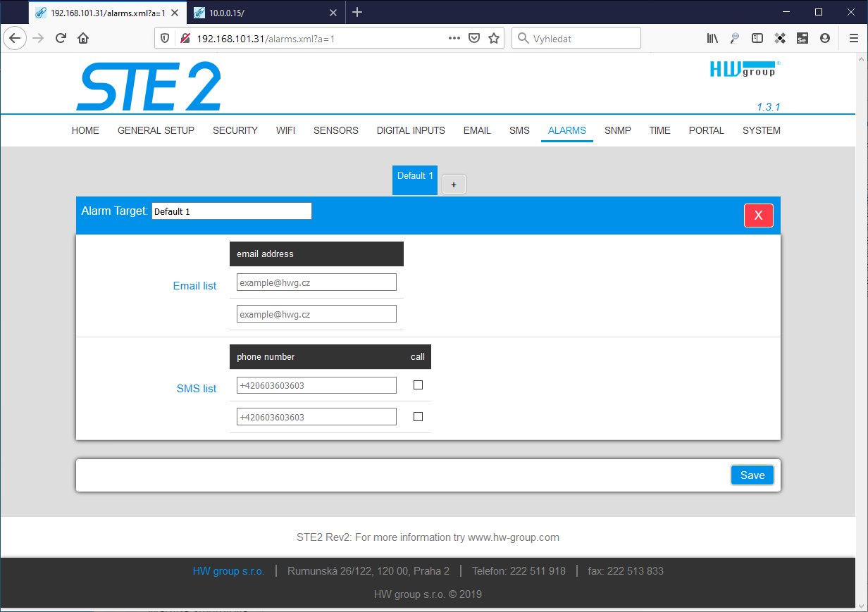The height and width of the screenshot is (612, 868).
Task: Open the Library icon in the toolbar
Action: (x=712, y=38)
